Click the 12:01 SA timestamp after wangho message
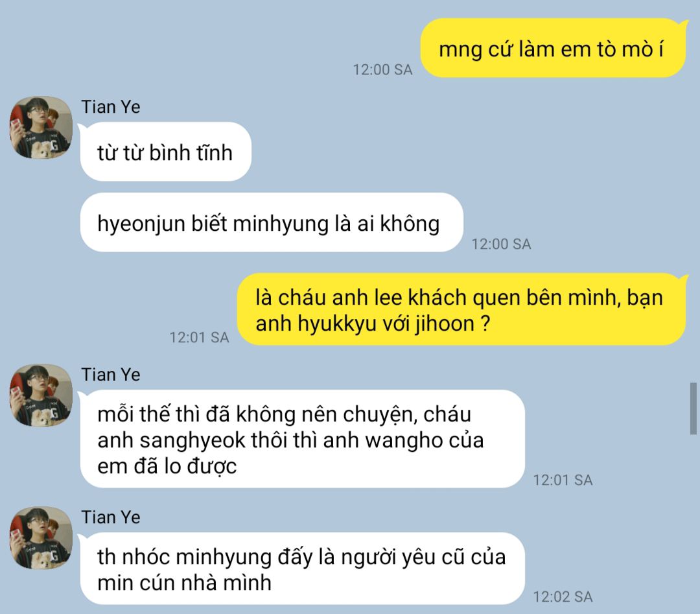Screen dimensions: 700x614 pyautogui.click(x=563, y=480)
